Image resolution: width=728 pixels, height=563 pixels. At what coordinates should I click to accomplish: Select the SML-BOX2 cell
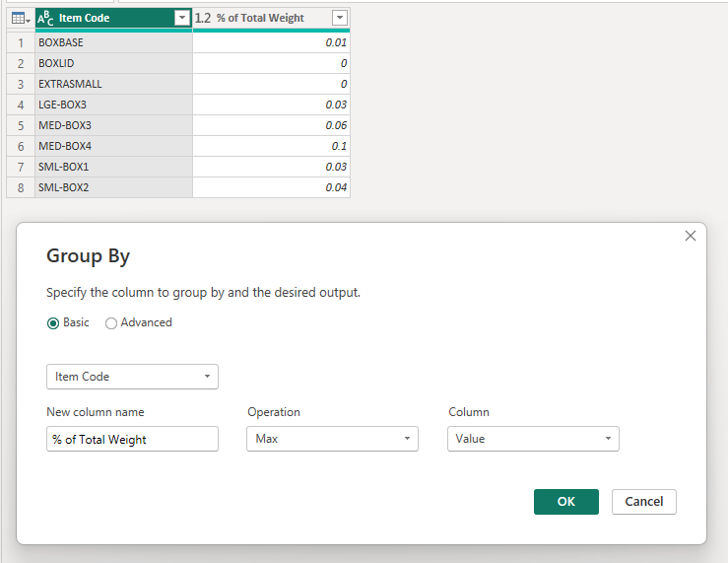click(x=113, y=187)
